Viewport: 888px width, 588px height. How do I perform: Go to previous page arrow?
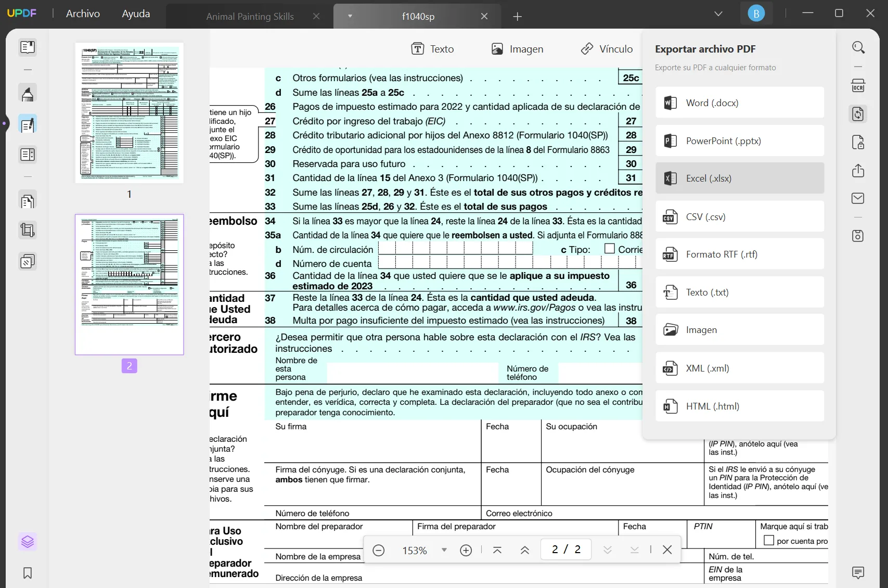[x=525, y=550]
